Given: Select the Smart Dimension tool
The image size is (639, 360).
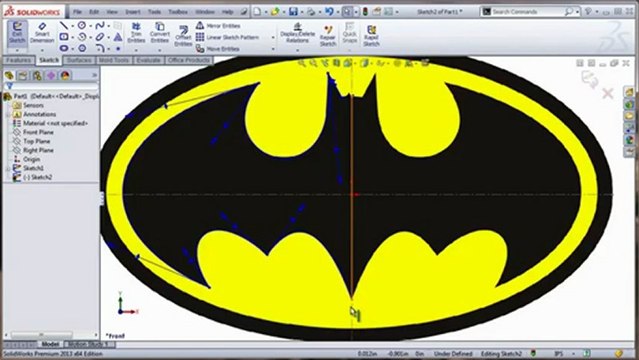Looking at the screenshot, I should coord(42,33).
